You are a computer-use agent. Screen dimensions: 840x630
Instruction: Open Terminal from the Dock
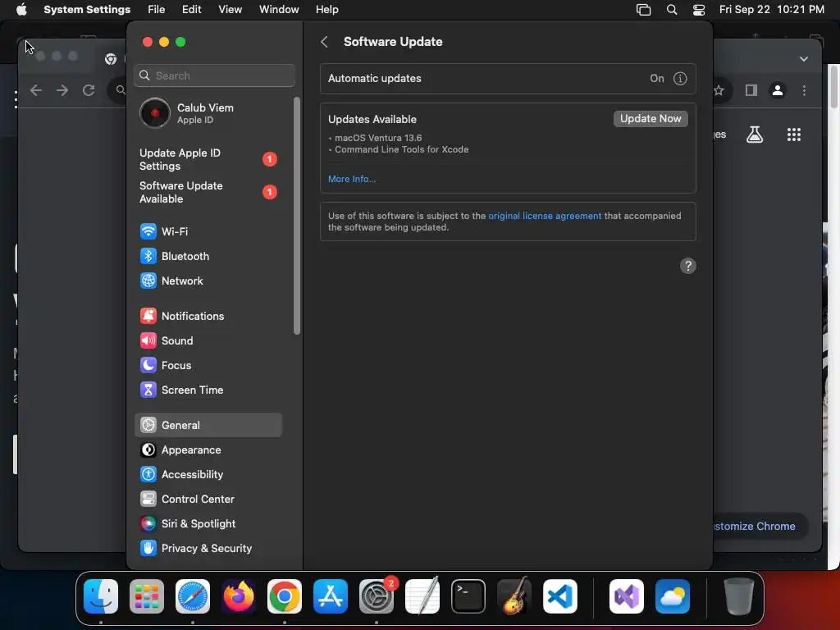(468, 596)
